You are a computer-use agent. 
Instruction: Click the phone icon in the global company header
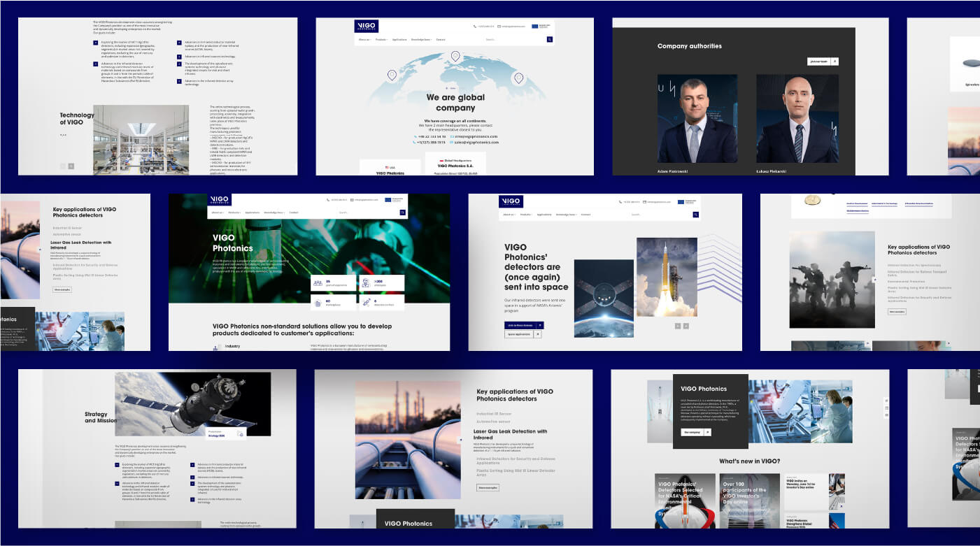tap(476, 27)
